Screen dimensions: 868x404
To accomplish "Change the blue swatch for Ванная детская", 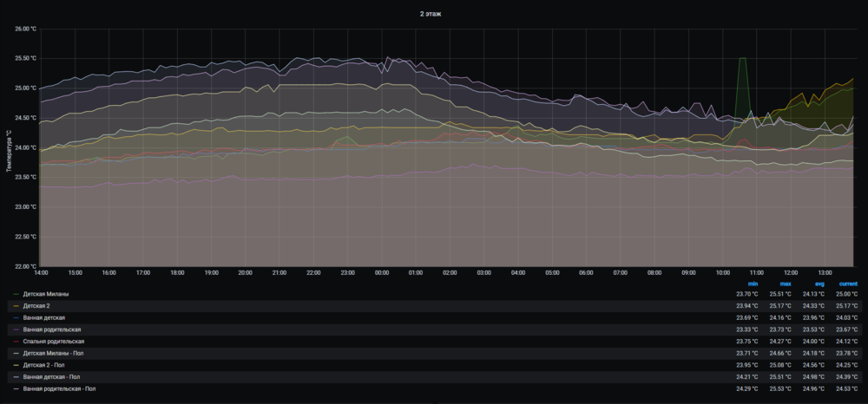I will click(15, 318).
